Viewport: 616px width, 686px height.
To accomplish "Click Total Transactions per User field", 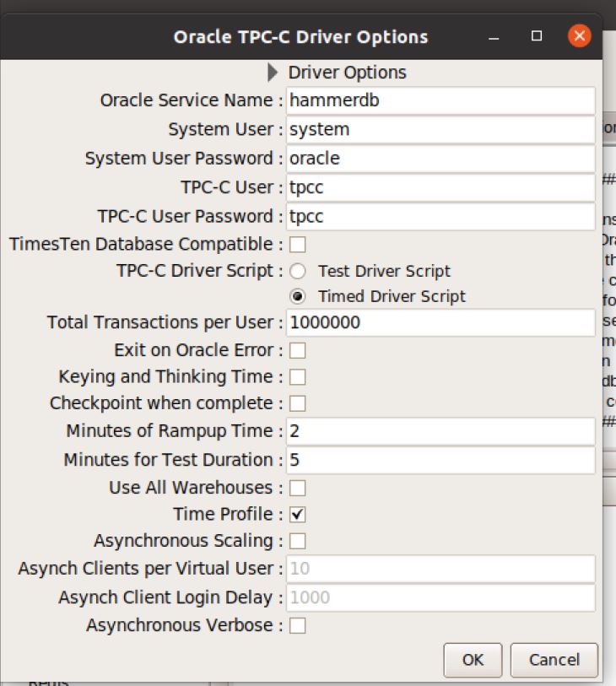I will pos(440,323).
